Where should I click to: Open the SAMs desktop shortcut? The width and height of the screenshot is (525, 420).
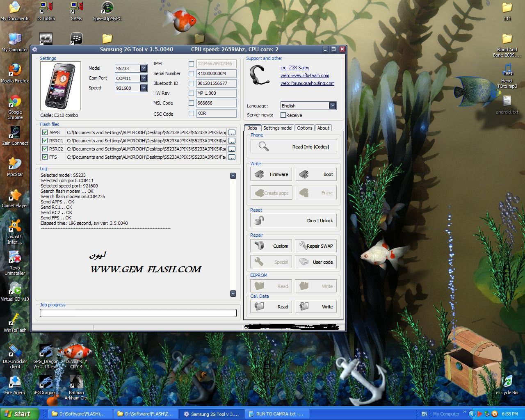(x=76, y=11)
